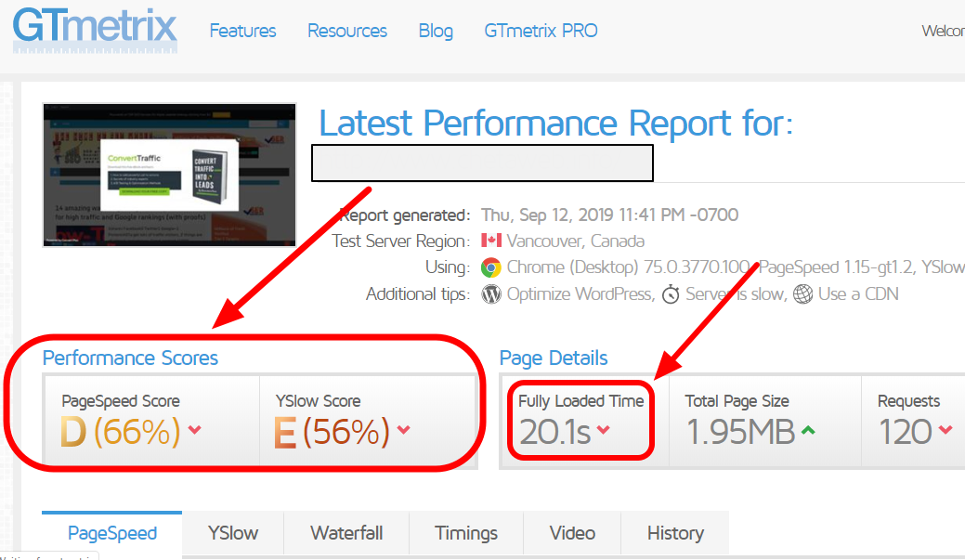Open the Optimize WordPress tip
Viewport: 965px width, 560px height.
click(580, 294)
